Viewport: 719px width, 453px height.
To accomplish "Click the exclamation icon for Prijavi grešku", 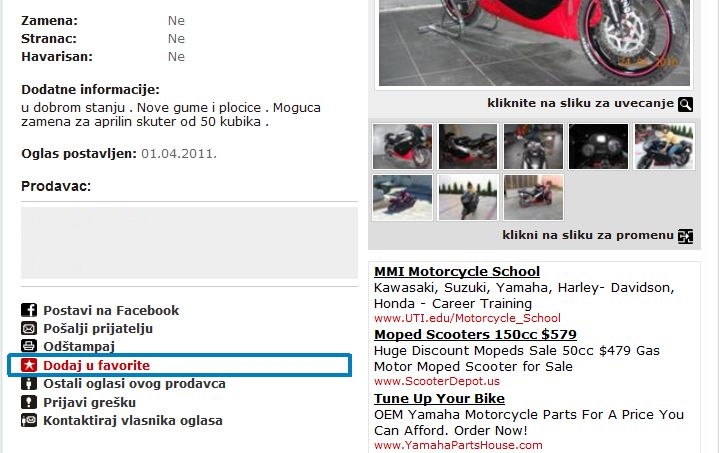I will tap(29, 402).
